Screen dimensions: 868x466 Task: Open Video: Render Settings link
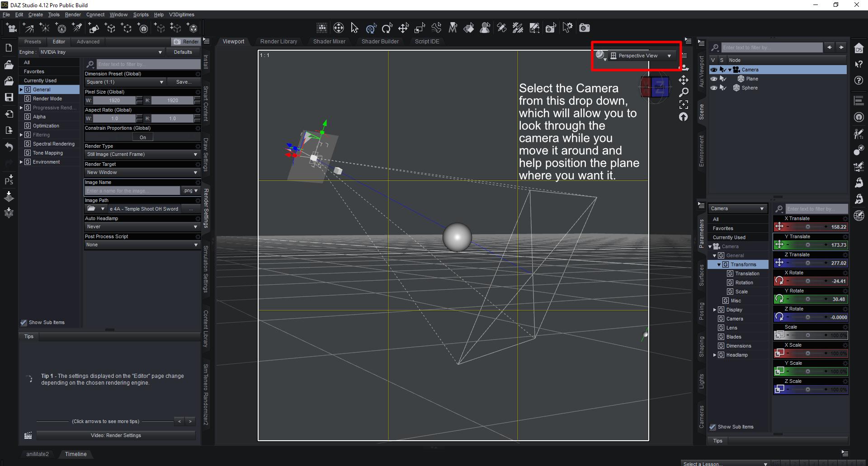click(116, 436)
